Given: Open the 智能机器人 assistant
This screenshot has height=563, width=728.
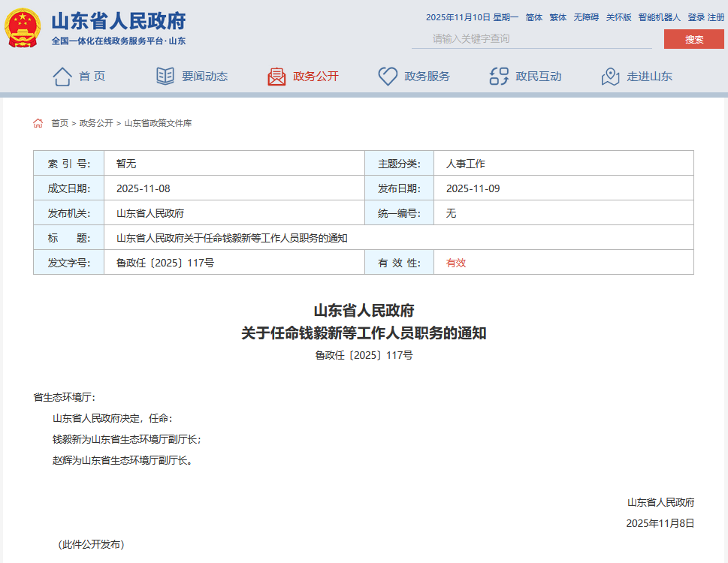Looking at the screenshot, I should (659, 17).
